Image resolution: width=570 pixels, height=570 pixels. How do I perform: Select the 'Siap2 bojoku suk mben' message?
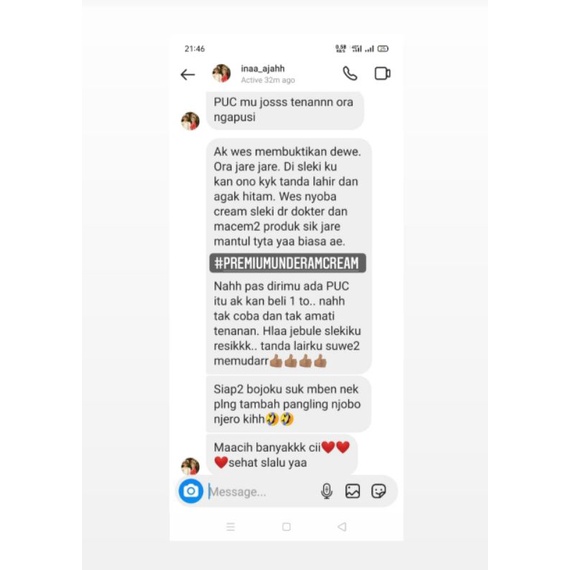[289, 404]
